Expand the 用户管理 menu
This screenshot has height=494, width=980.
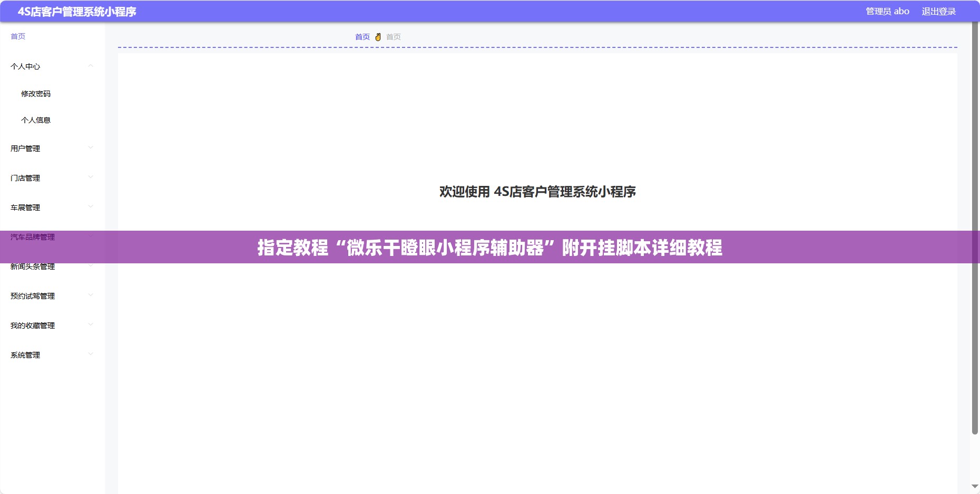52,149
